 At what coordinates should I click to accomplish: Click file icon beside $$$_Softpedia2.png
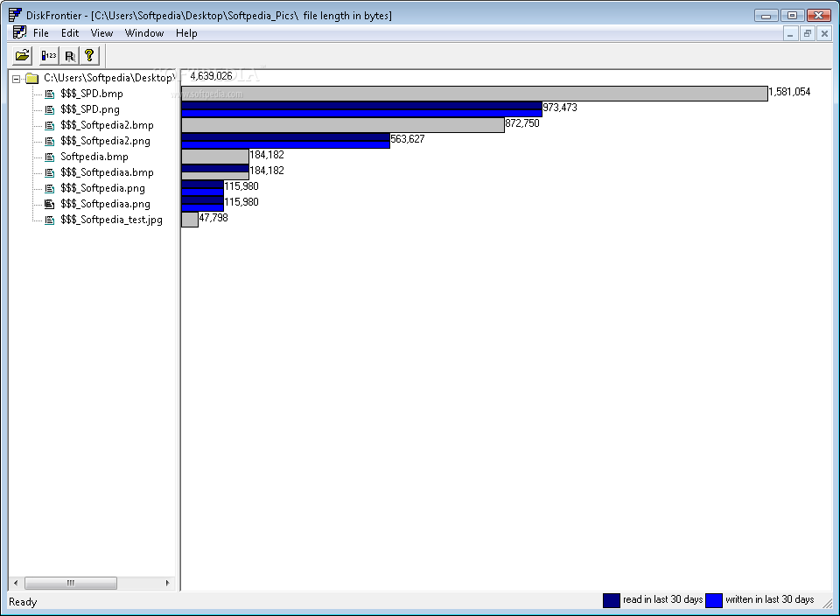click(49, 142)
